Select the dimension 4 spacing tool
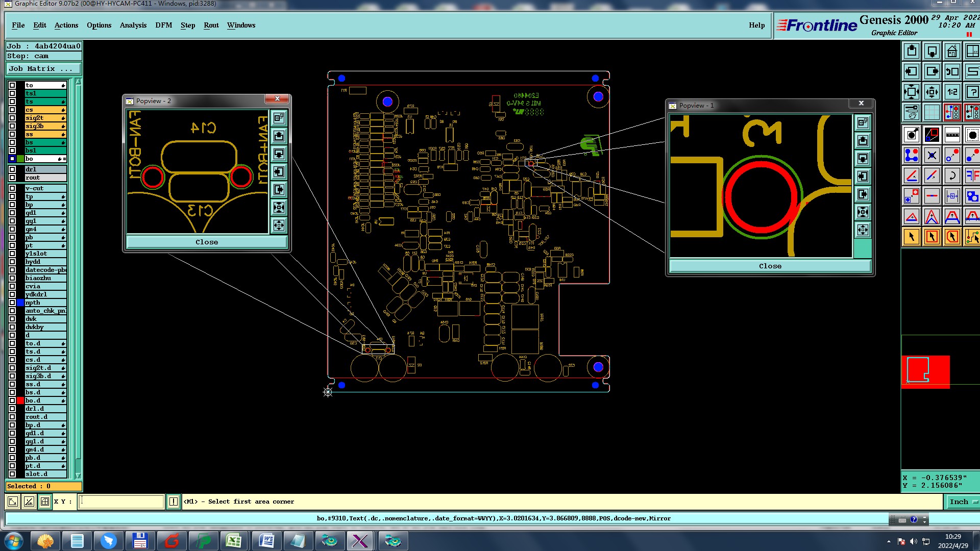 point(952,196)
